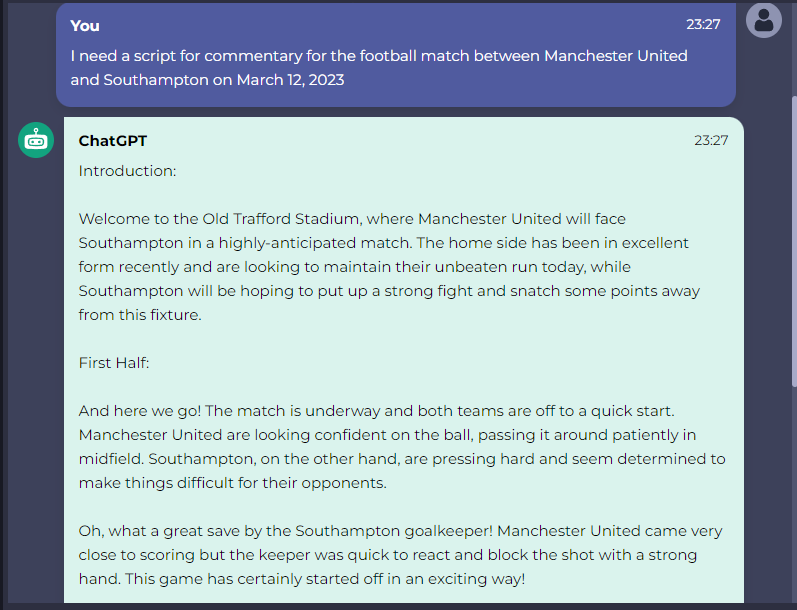Select the "You" sender name
The image size is (797, 610).
tap(85, 26)
